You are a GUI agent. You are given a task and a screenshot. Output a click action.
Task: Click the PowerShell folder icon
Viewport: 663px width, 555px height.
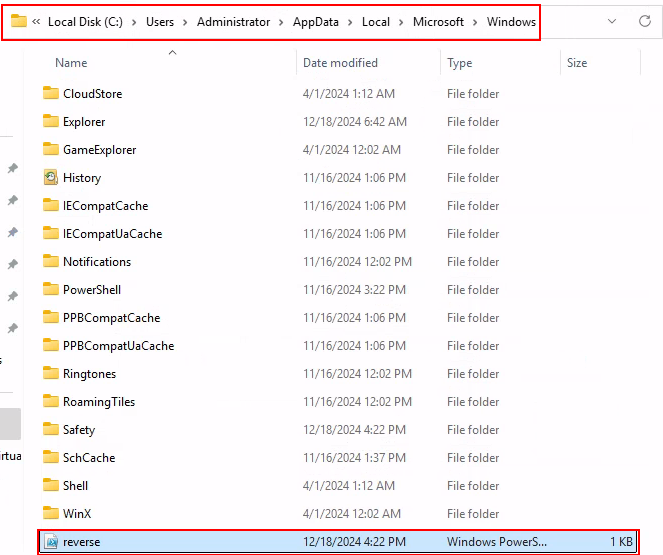[51, 290]
